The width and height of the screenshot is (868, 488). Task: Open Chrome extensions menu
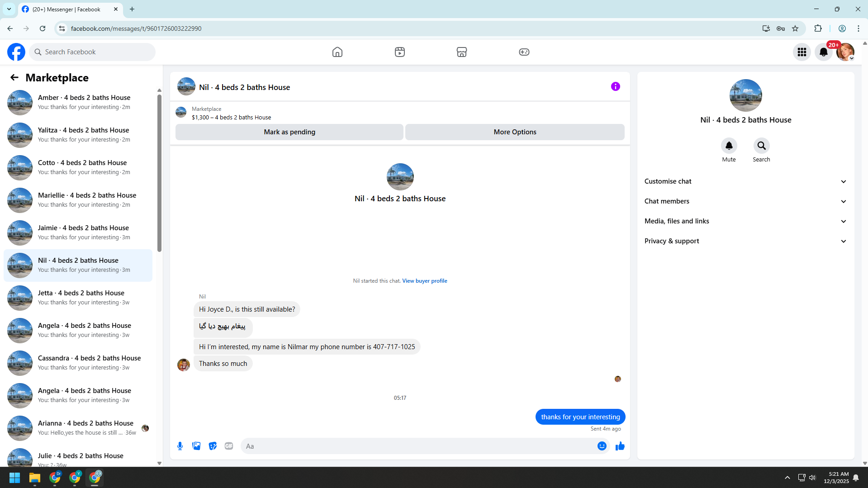pyautogui.click(x=818, y=28)
